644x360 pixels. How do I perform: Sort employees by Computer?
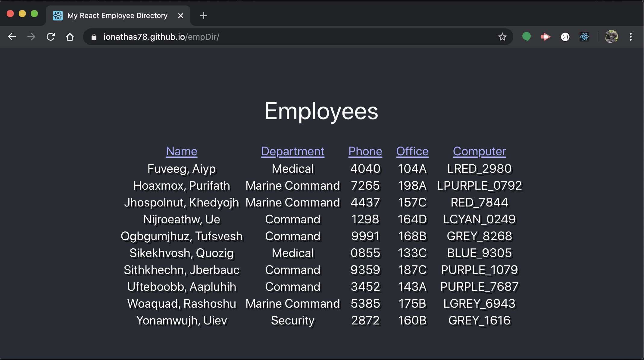(479, 151)
